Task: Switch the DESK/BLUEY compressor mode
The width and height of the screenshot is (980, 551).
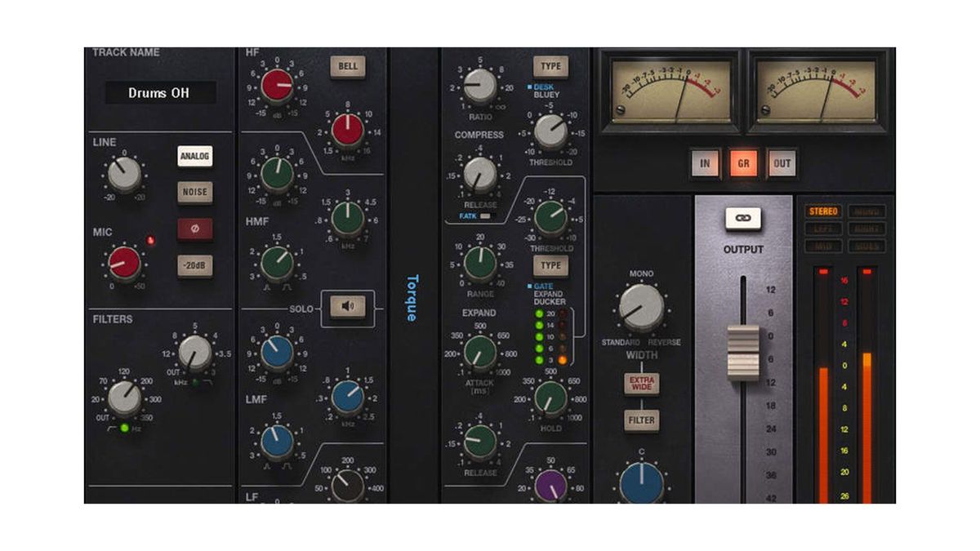Action: (543, 88)
